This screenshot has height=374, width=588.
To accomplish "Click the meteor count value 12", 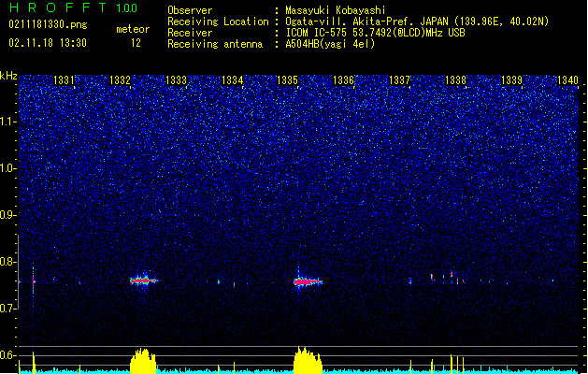I will (136, 43).
